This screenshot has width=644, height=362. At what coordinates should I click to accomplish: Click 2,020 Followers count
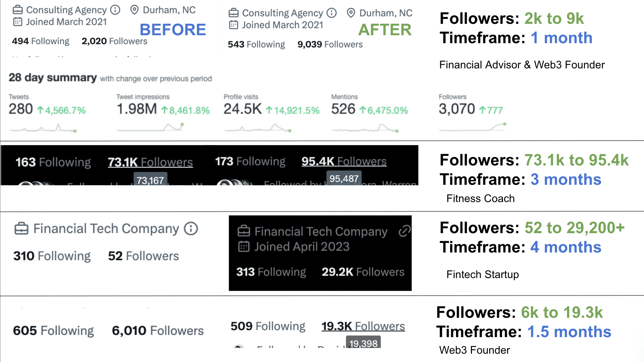pos(114,41)
